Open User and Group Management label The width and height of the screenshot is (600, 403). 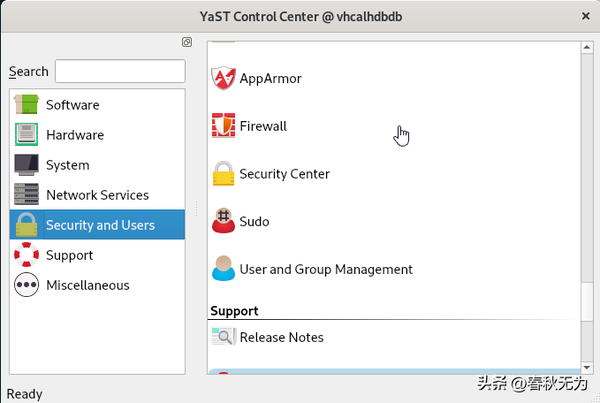click(x=326, y=269)
